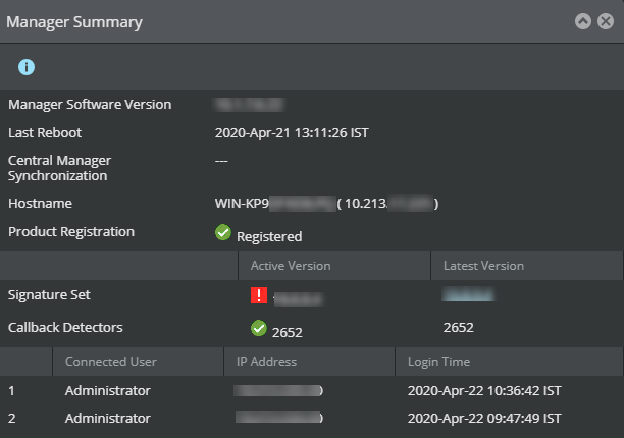Collapse the Manager Summary panel
Viewport: 624px width, 438px height.
[x=583, y=21]
